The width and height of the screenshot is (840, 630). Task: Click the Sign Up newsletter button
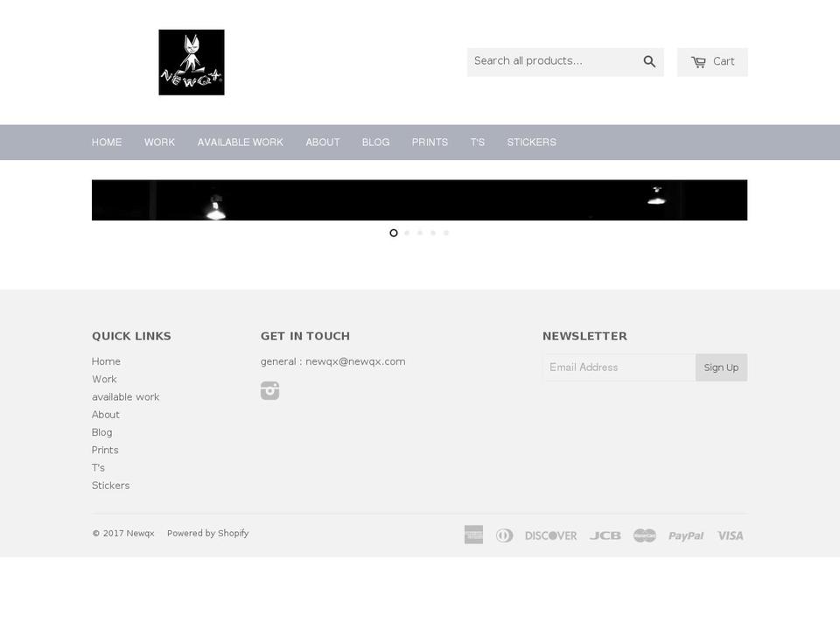pyautogui.click(x=721, y=367)
